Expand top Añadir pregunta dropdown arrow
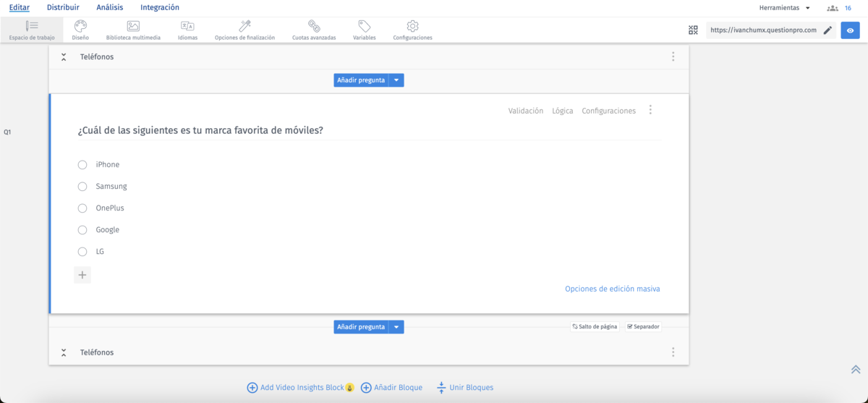 tap(396, 80)
